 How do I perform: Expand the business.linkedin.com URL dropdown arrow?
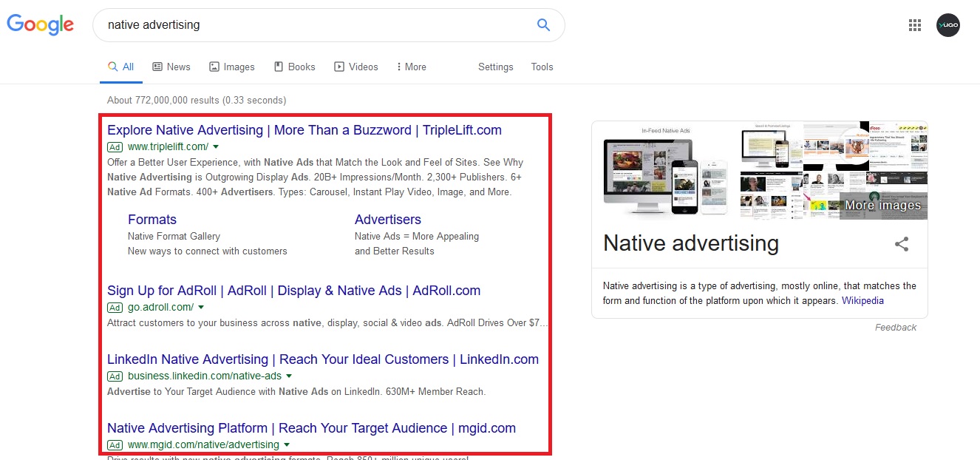pyautogui.click(x=288, y=376)
